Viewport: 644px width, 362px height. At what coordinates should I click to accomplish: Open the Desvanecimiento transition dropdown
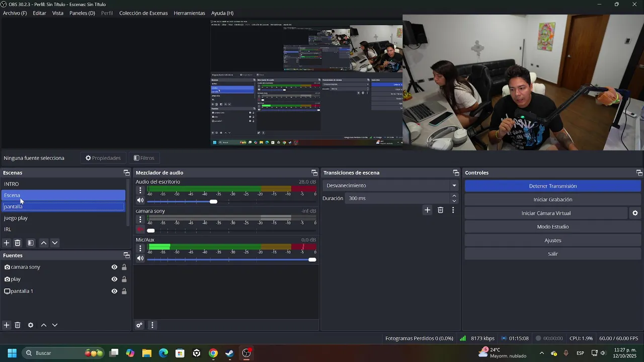391,186
